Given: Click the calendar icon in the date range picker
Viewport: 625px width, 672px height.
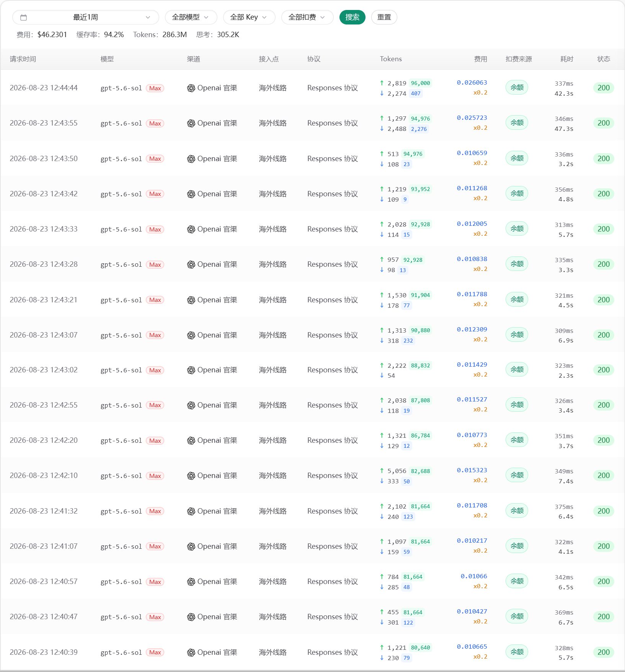Looking at the screenshot, I should coord(23,17).
